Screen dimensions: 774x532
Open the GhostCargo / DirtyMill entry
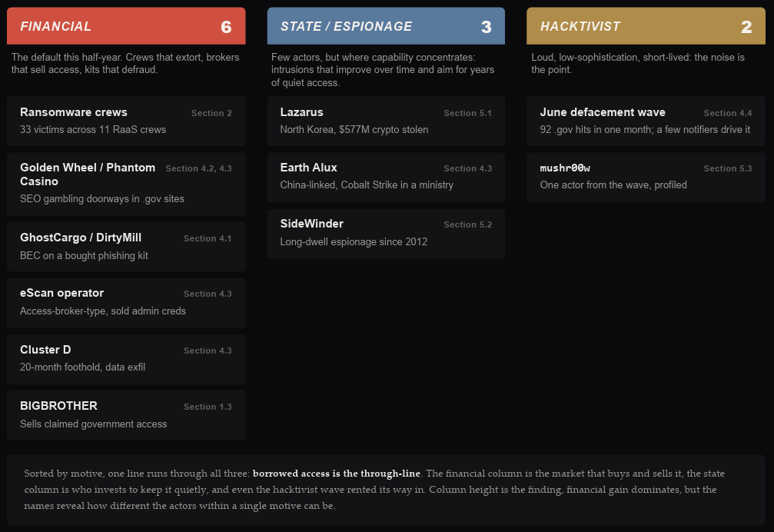tap(126, 246)
